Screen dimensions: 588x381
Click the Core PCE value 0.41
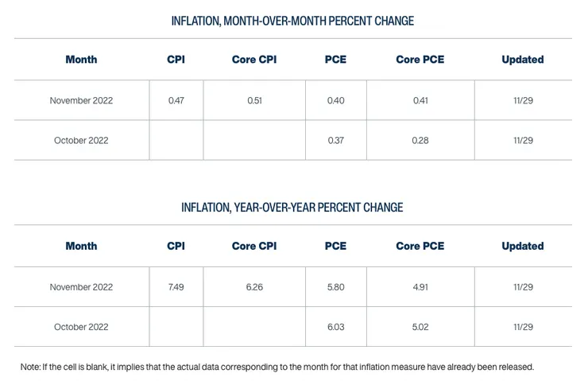(x=419, y=101)
